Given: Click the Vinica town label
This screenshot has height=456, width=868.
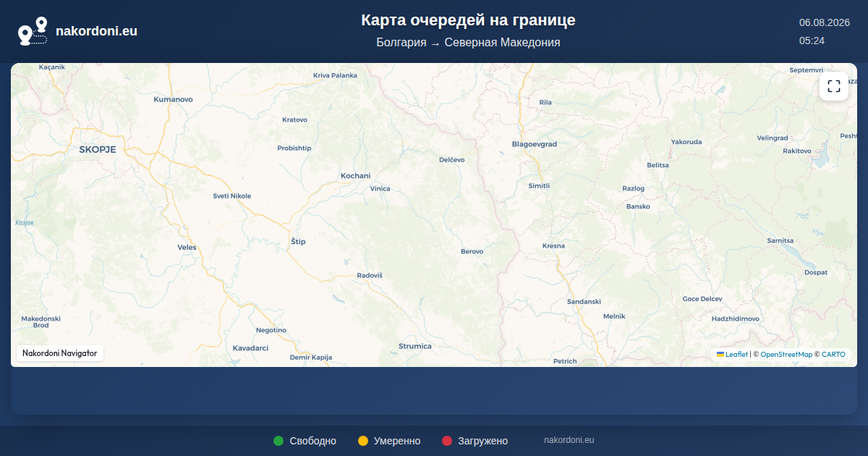Looking at the screenshot, I should coord(380,189).
